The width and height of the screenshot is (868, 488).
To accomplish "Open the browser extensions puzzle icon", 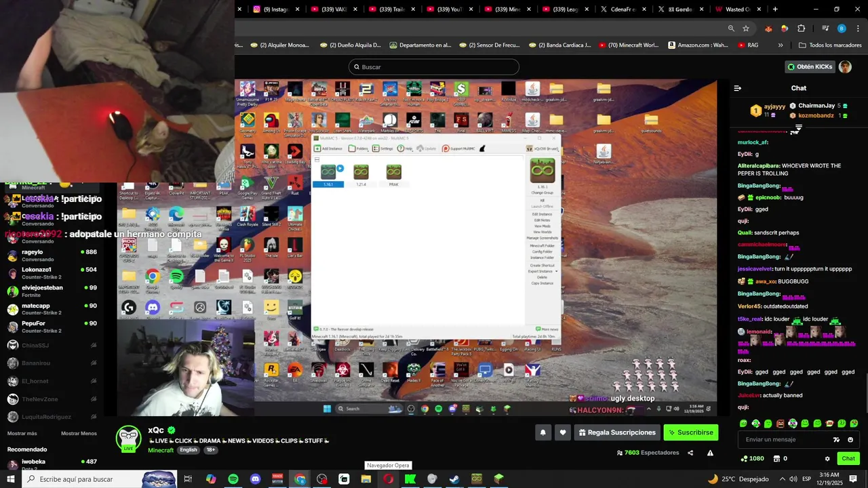I will (801, 28).
